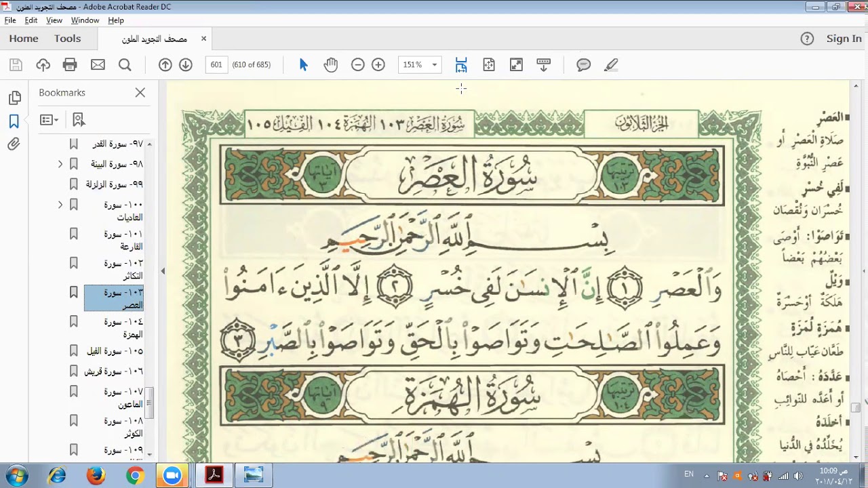Enter full screen mode icon
The image size is (868, 488).
click(516, 65)
